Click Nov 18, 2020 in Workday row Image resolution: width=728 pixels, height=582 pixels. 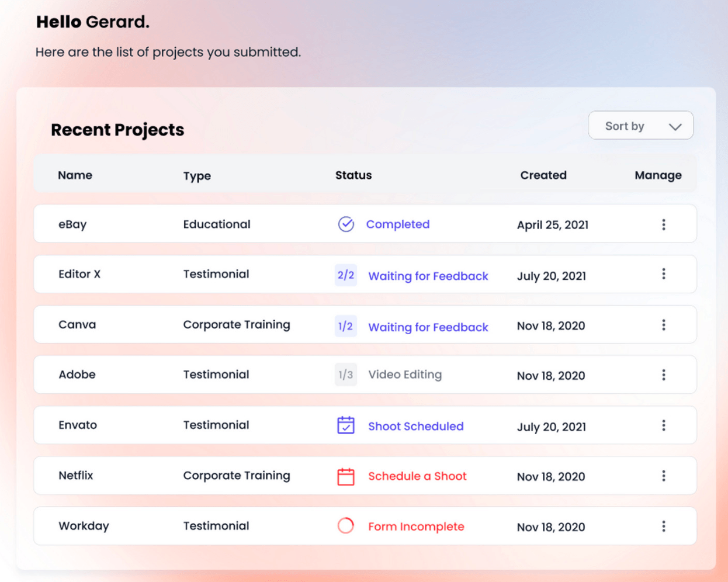[x=551, y=527]
